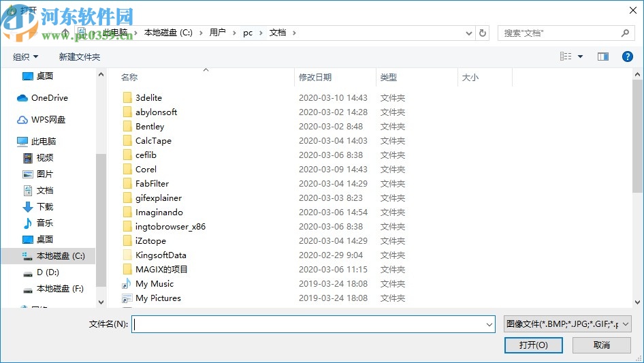The height and width of the screenshot is (363, 644).
Task: Select 文档 in the breadcrumb path
Action: pos(278,33)
